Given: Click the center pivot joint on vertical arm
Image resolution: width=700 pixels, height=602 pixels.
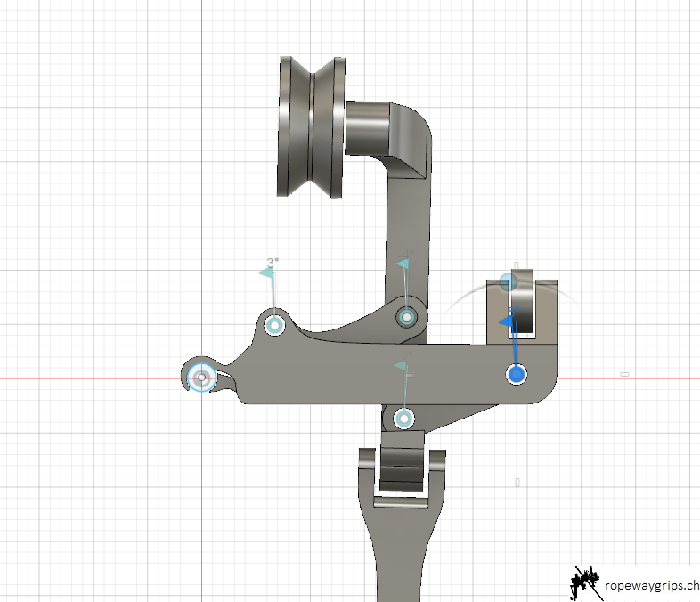Looking at the screenshot, I should coord(407,316).
